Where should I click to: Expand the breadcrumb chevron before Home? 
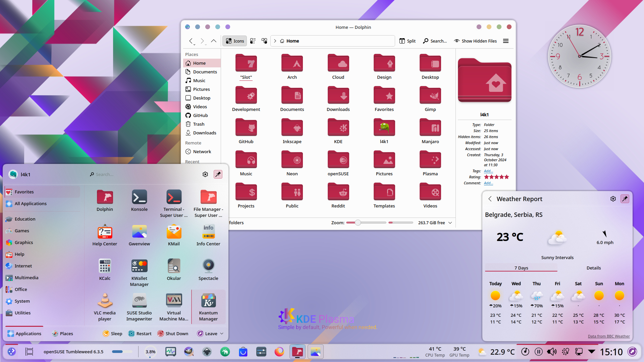pos(275,41)
